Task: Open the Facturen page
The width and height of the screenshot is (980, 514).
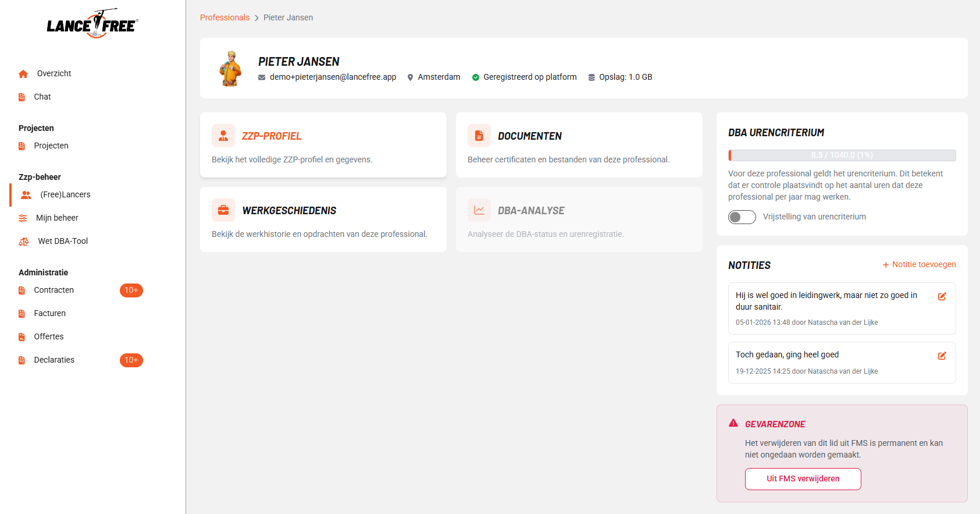Action: [49, 314]
